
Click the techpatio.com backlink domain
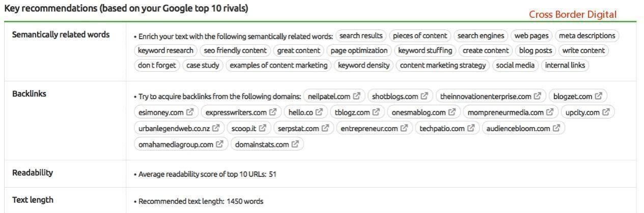(x=442, y=129)
